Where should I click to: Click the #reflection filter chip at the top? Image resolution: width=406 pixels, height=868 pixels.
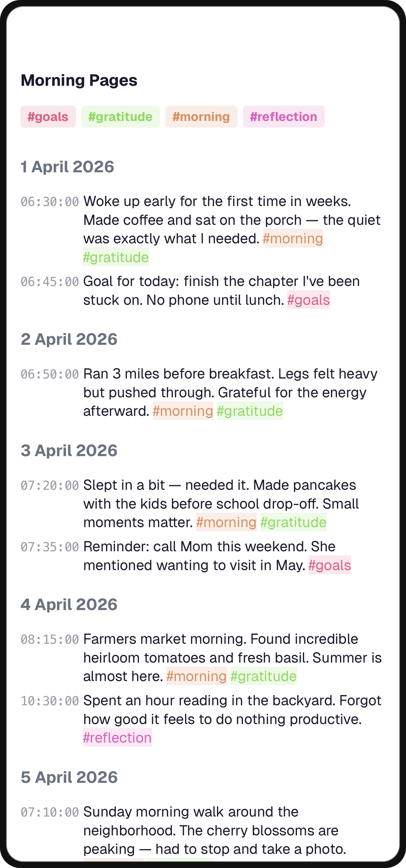(284, 117)
